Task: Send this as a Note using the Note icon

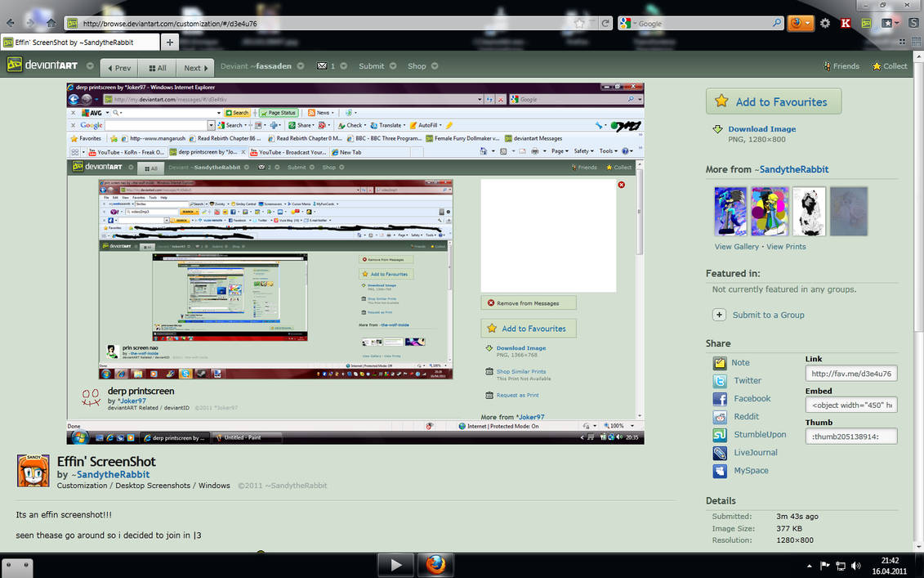Action: coord(720,362)
